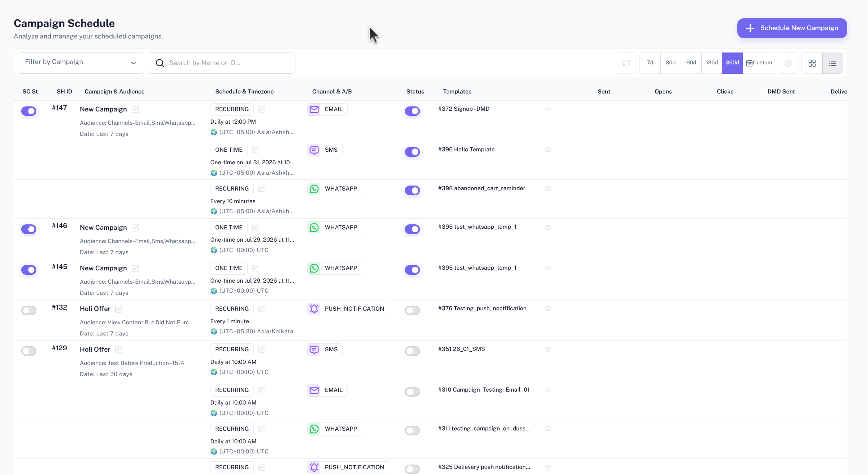Screen dimensions: 868x475
Task: Edit the Every 1 minute recurring schedule
Action: pyautogui.click(x=262, y=309)
